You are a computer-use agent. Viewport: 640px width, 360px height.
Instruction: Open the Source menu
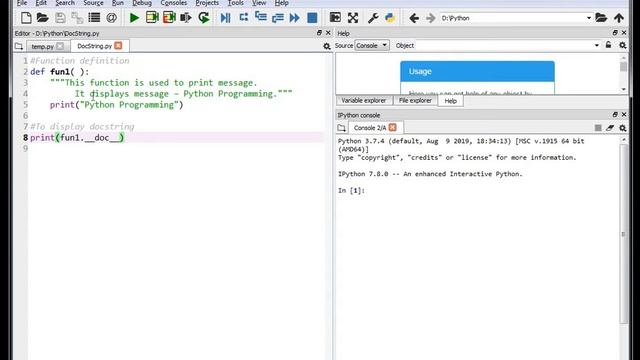[x=93, y=3]
